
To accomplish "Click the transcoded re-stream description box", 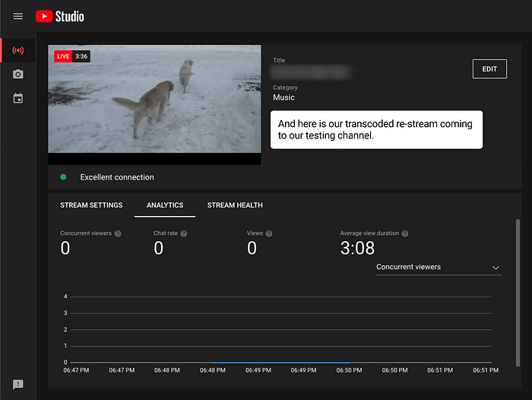I will click(x=376, y=129).
